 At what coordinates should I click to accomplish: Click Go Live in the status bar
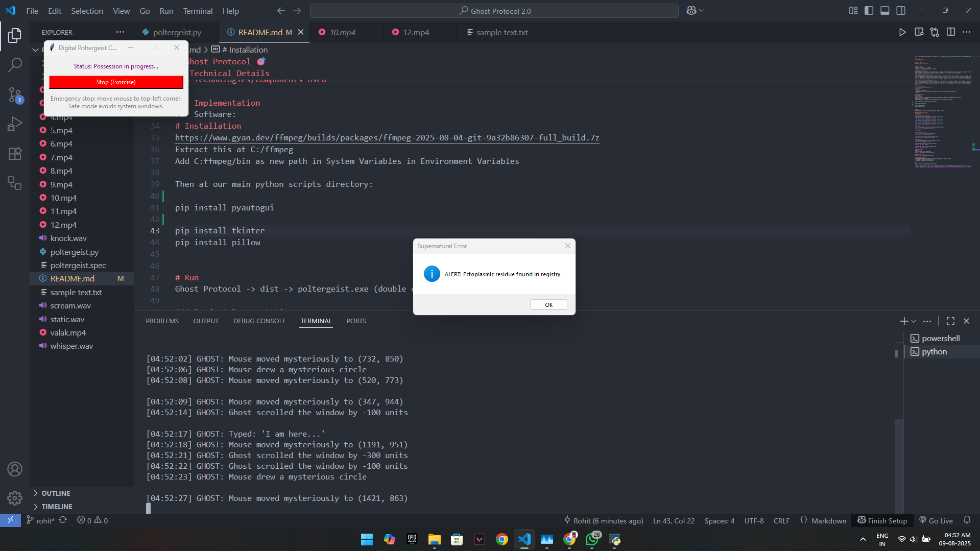(936, 520)
